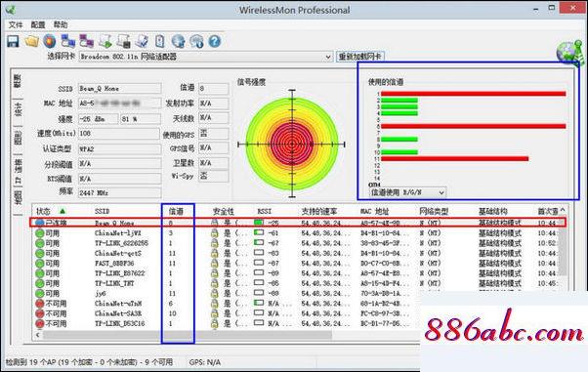Screen dimensions: 588x372
Task: Click the yellow open folder icon
Action: click(x=31, y=41)
